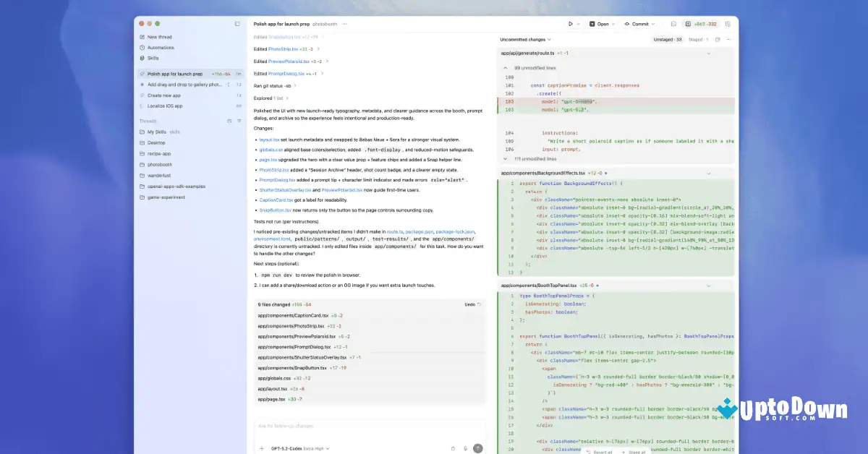
Task: Start a new thread
Action: click(x=158, y=37)
